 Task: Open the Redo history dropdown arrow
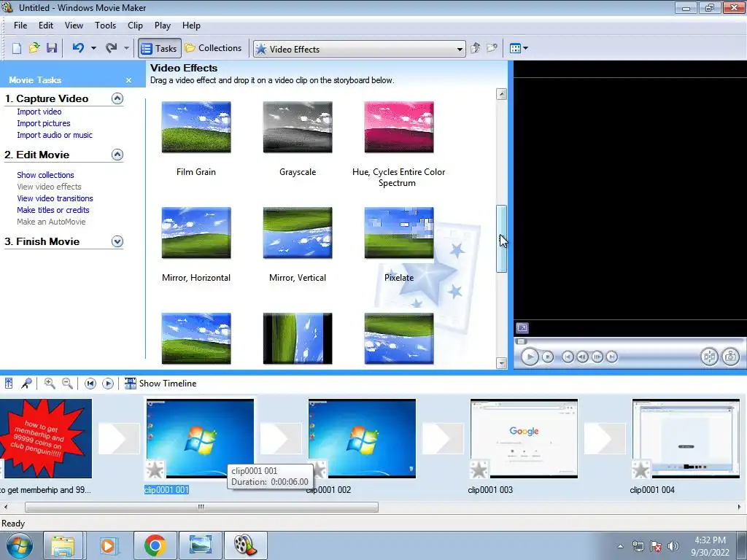[126, 48]
